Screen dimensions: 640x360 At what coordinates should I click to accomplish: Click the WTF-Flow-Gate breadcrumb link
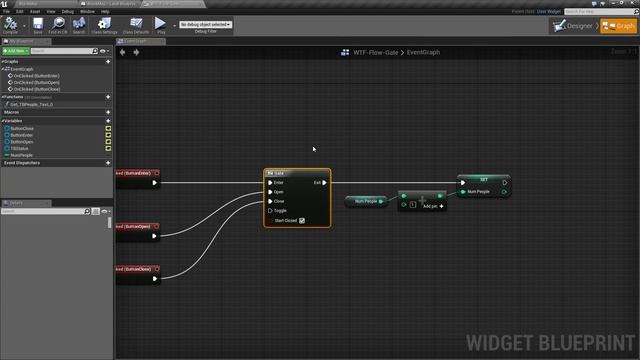click(376, 52)
